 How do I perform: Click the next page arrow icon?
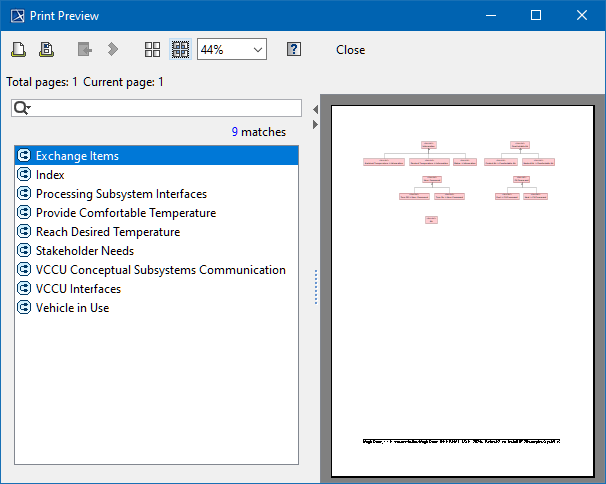113,49
